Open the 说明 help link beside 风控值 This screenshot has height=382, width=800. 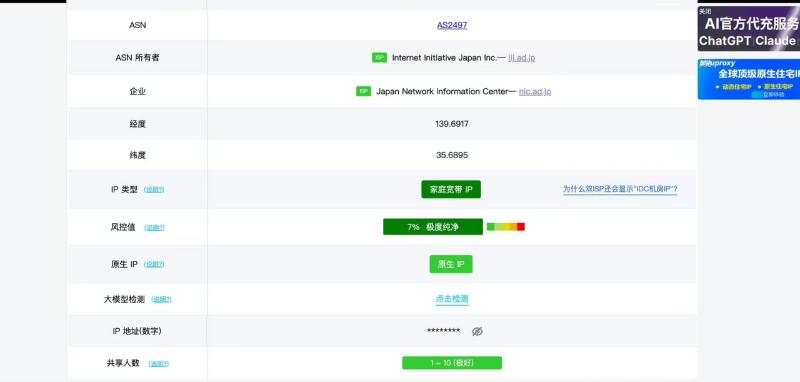(x=155, y=228)
